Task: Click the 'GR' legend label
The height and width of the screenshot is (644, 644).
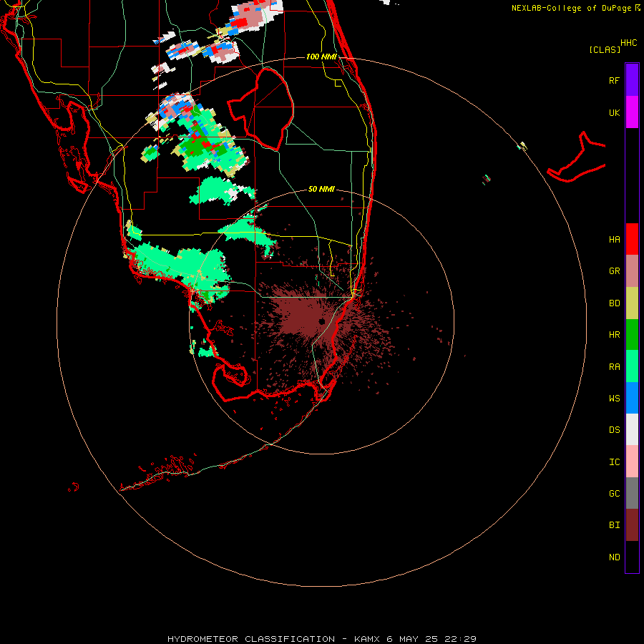Action: click(x=614, y=271)
